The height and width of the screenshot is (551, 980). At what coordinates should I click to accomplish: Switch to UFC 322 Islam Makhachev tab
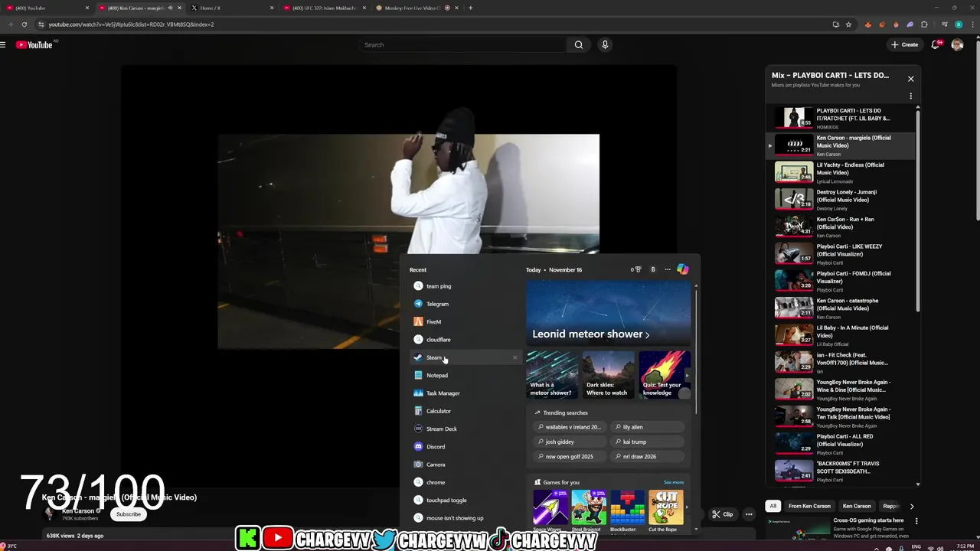click(x=324, y=8)
